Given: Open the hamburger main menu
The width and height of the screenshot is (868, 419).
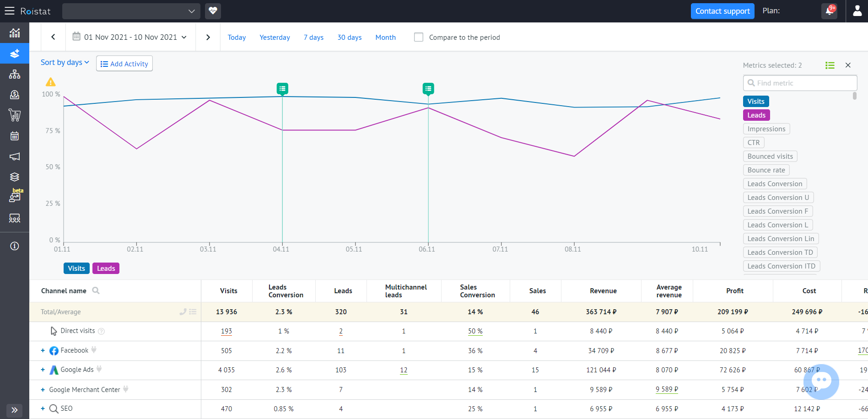Looking at the screenshot, I should (x=10, y=11).
